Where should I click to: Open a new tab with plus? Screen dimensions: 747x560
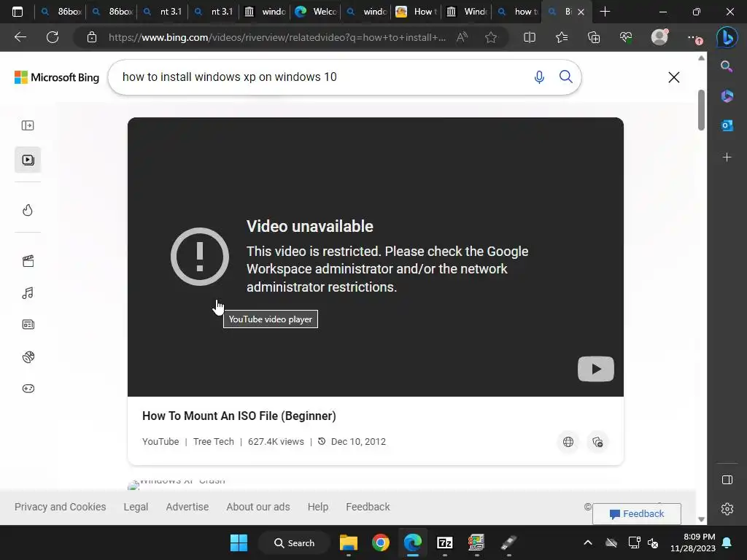(x=605, y=12)
